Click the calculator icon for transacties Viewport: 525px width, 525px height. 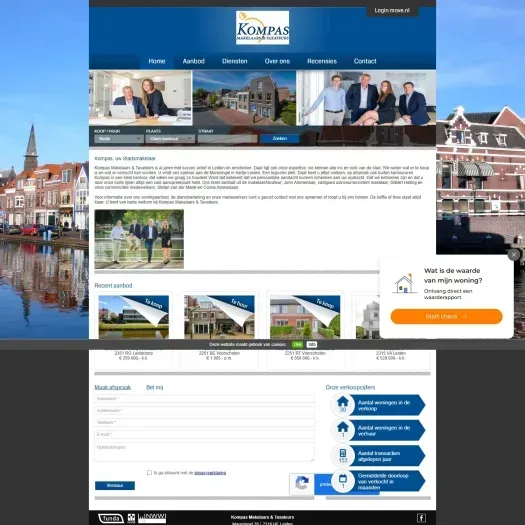tap(343, 453)
